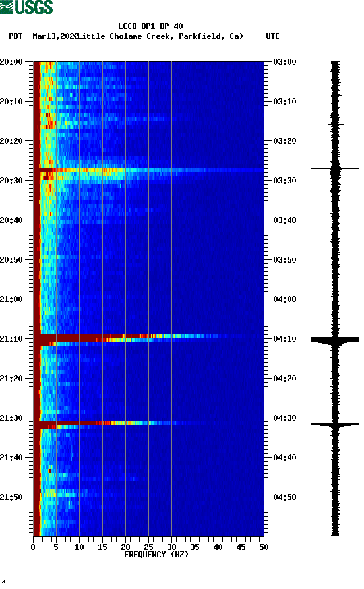Click the '04:10' UTC time label
Viewport: 364px width, 589px height.
285,339
